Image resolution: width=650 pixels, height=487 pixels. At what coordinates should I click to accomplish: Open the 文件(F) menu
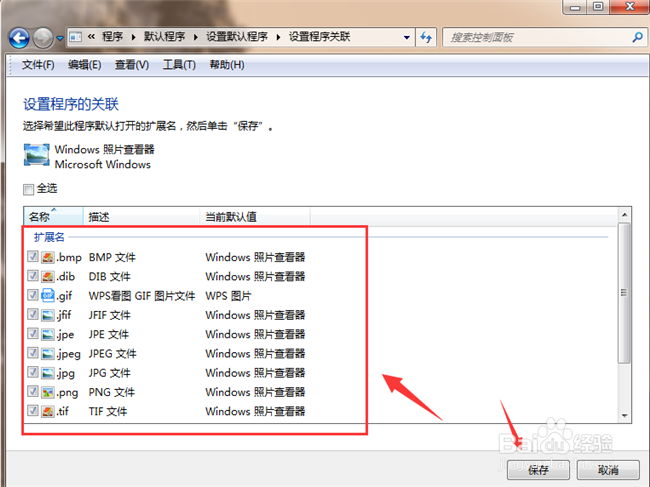(38, 65)
